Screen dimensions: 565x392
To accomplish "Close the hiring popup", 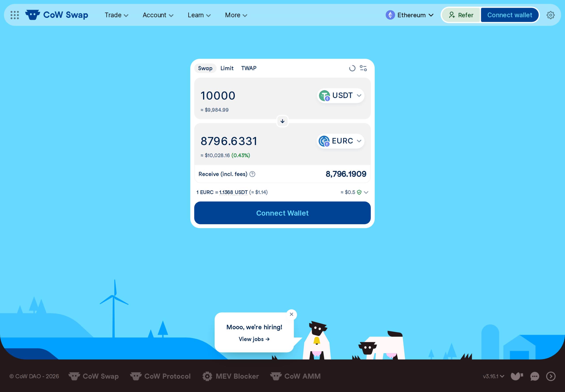I will click(x=292, y=314).
